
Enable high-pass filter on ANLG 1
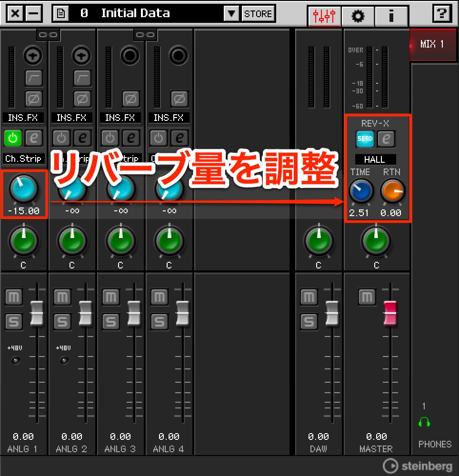click(34, 79)
